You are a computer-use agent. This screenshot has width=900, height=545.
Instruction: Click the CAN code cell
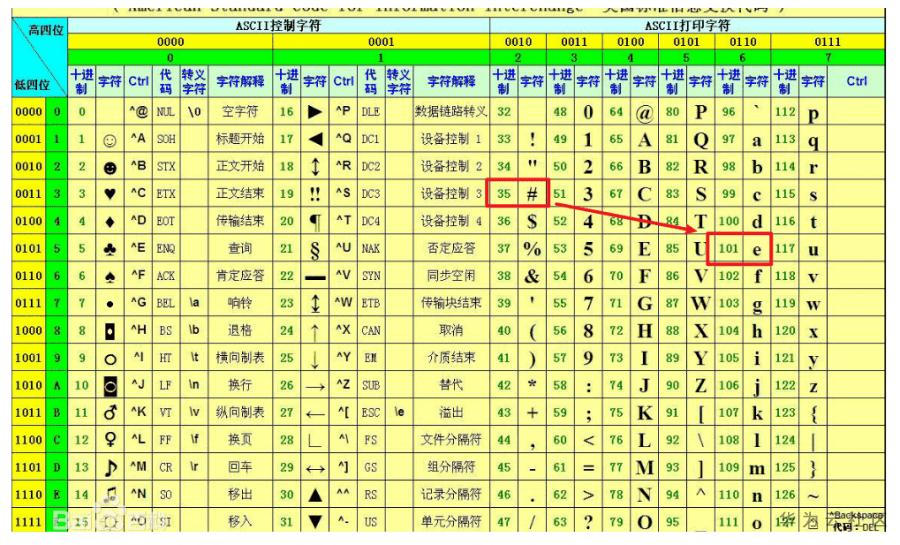coord(371,330)
